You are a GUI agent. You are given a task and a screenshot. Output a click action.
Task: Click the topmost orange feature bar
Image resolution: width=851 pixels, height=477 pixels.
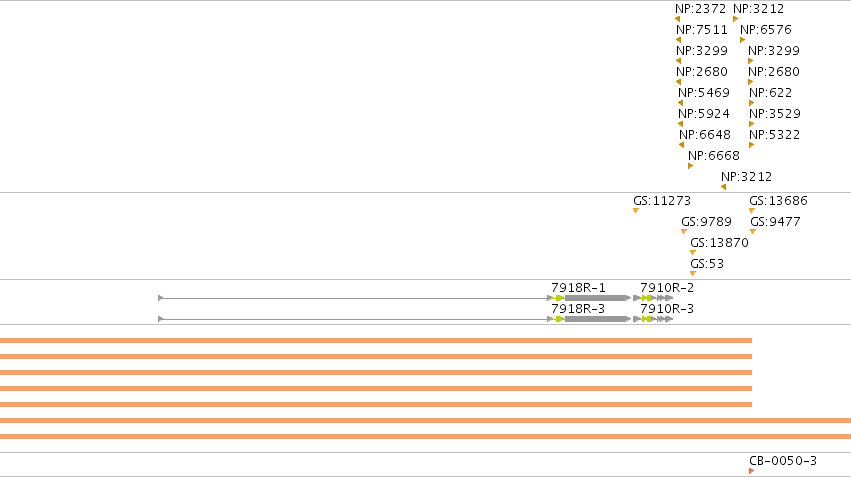[376, 341]
